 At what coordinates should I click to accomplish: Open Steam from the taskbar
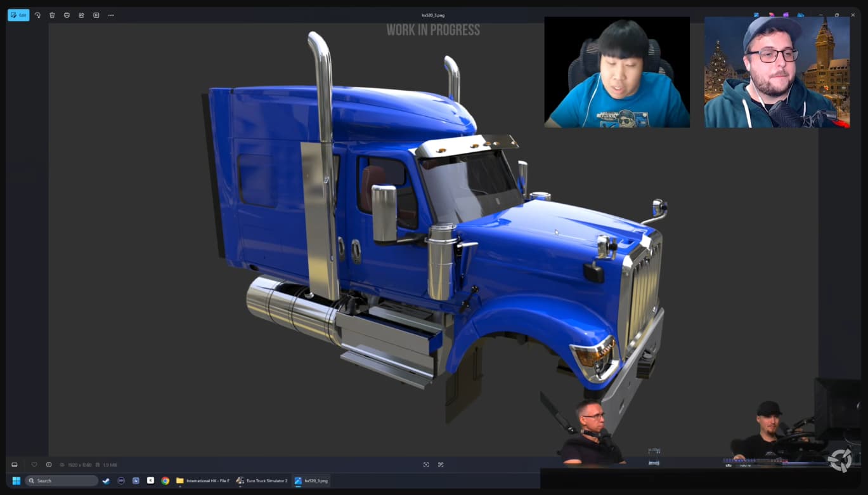click(106, 480)
